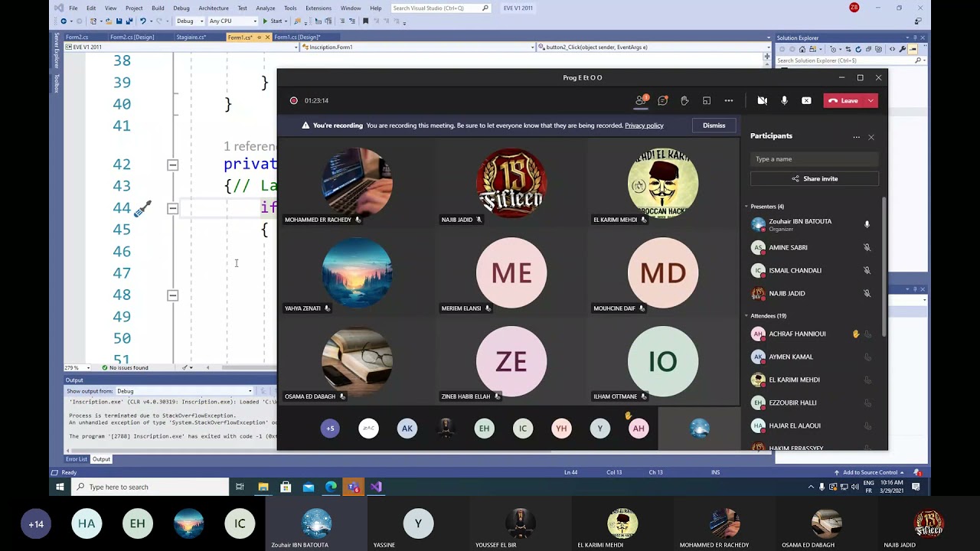Open File Explorer from the taskbar
The image size is (980, 551).
click(263, 487)
